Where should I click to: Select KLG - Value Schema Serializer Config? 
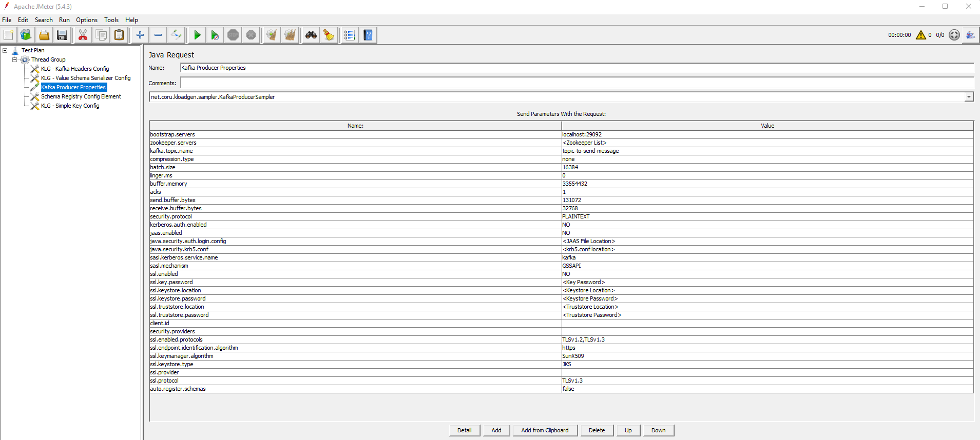click(x=86, y=78)
